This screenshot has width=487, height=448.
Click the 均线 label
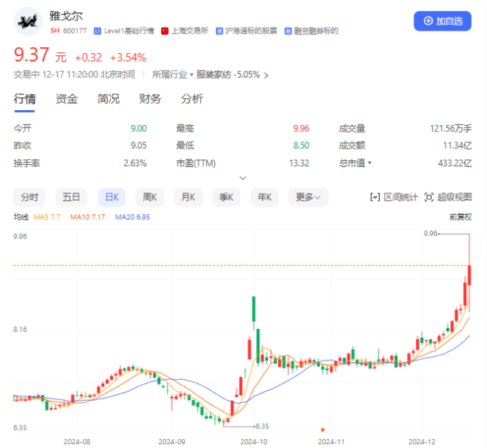click(21, 217)
